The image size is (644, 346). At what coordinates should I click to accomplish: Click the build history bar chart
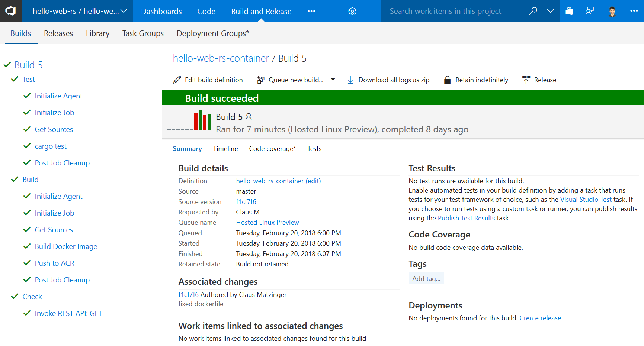pos(202,120)
